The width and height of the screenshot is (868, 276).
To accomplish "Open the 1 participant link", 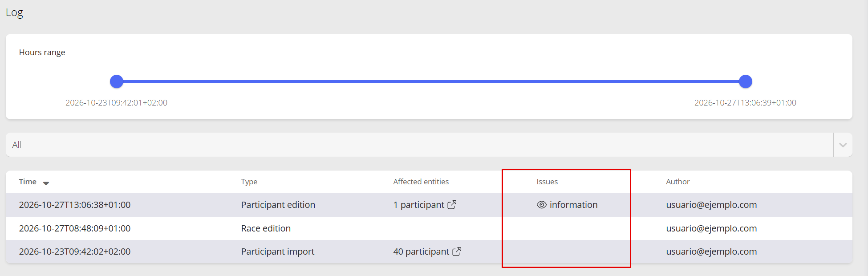I will coord(418,205).
